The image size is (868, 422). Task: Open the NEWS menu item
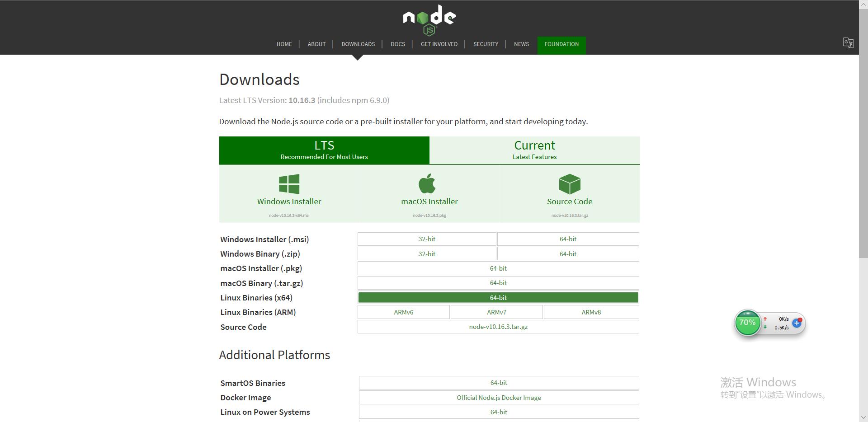coord(521,44)
